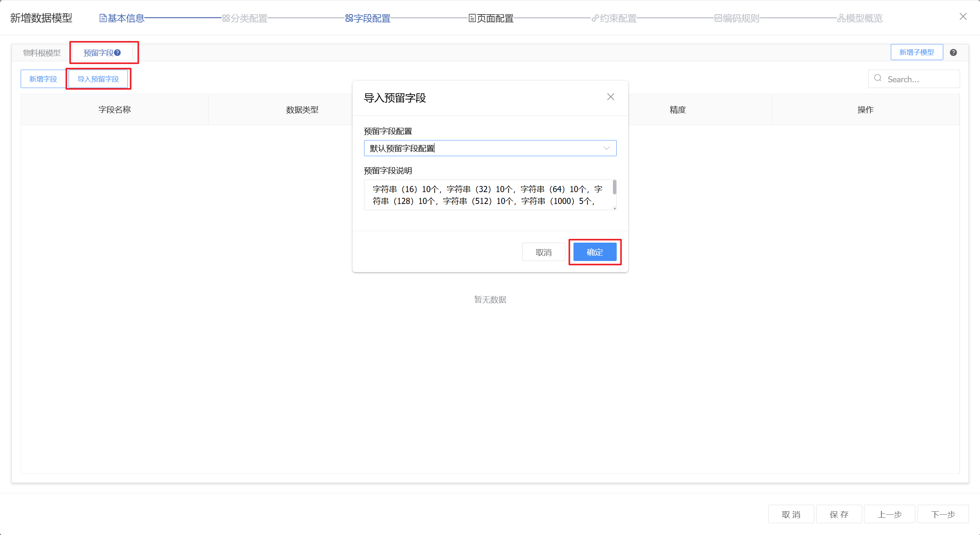Expand the 预留字段配置 dropdown arrow

(606, 148)
